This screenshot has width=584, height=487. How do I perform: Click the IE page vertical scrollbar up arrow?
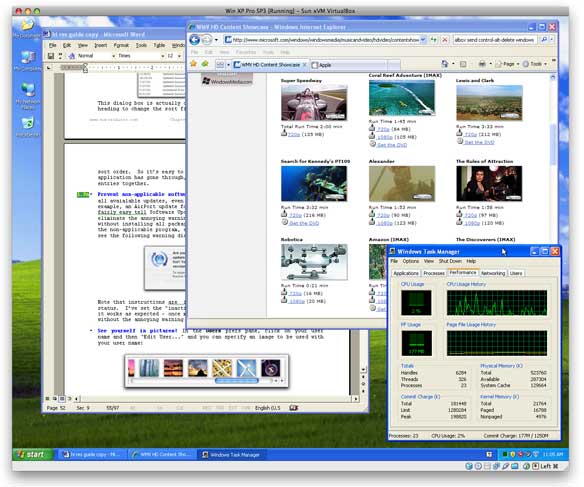coord(553,77)
